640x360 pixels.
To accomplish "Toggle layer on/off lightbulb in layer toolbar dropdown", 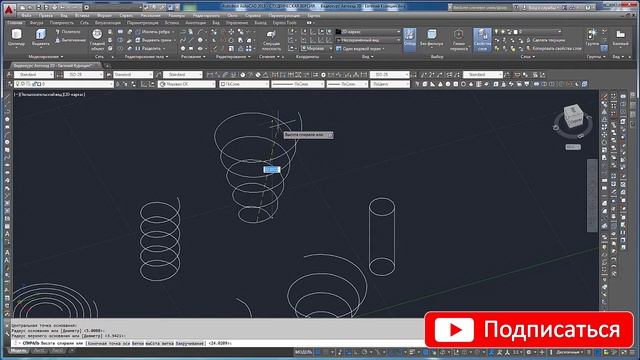I will (18, 84).
